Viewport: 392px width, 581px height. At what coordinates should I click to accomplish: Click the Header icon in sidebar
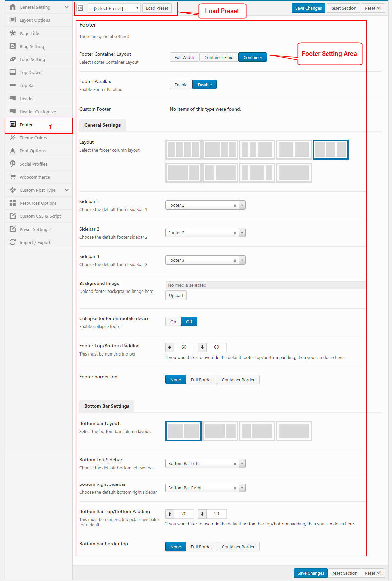[13, 98]
